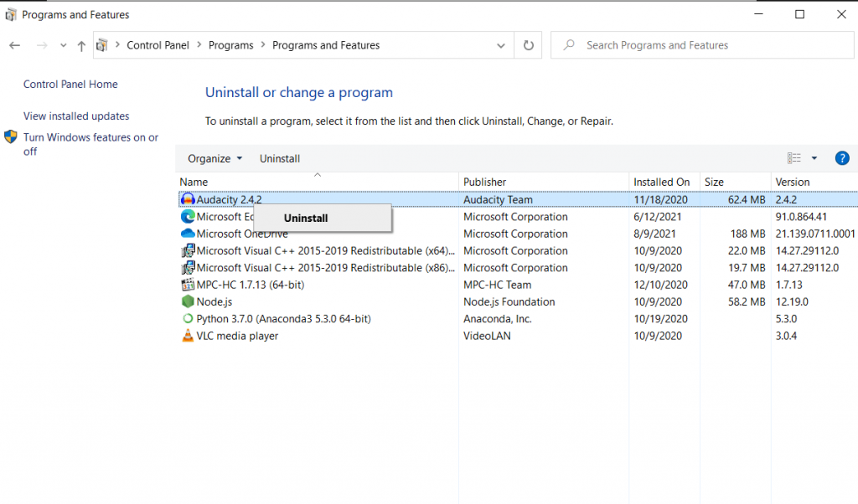
Task: Expand the chevron before Control Panel breadcrumb
Action: 117,45
